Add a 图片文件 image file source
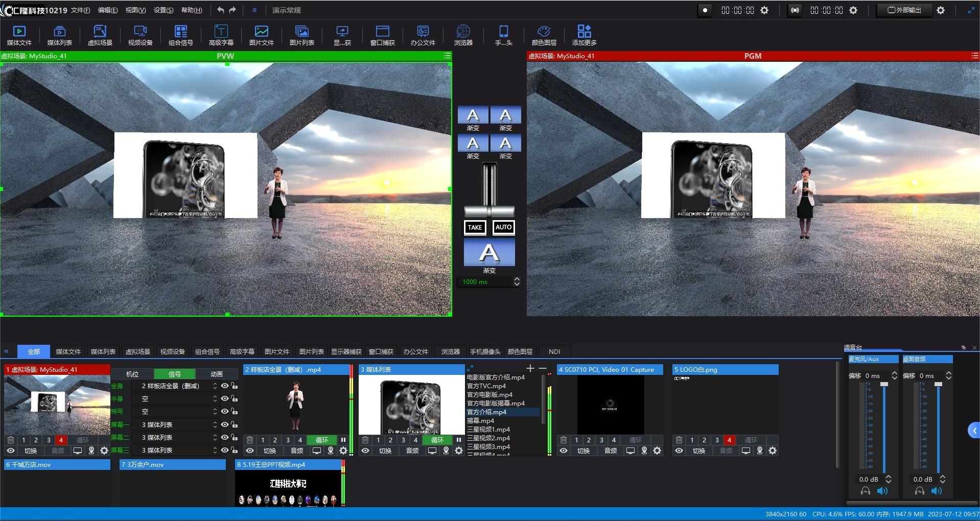Screen dimensions: 980x521 click(x=262, y=35)
